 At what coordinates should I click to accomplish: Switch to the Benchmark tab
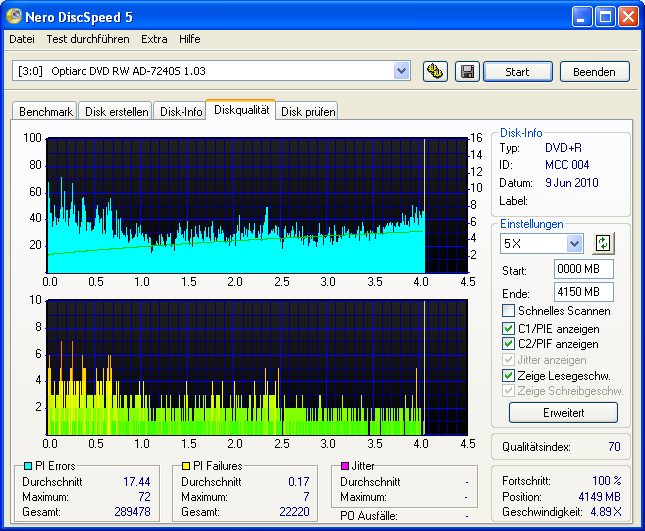click(x=45, y=111)
